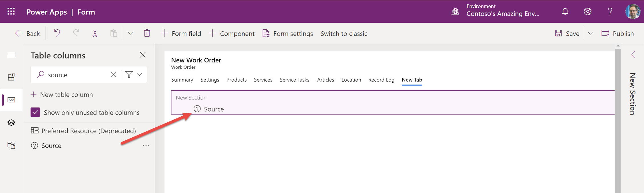Image resolution: width=644 pixels, height=193 pixels.
Task: Expand the properties pane chevron
Action: pos(633,54)
